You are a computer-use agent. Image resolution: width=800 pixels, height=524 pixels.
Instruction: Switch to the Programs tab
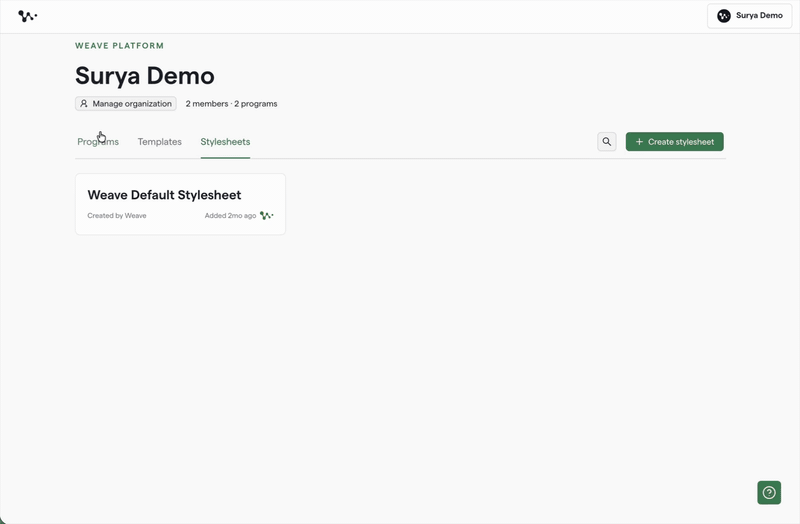(98, 142)
